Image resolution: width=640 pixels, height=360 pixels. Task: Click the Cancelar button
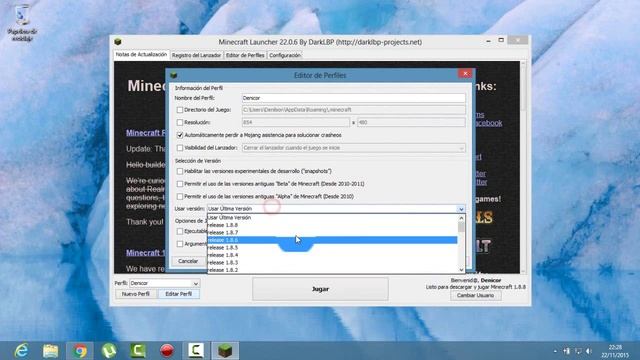[188, 261]
